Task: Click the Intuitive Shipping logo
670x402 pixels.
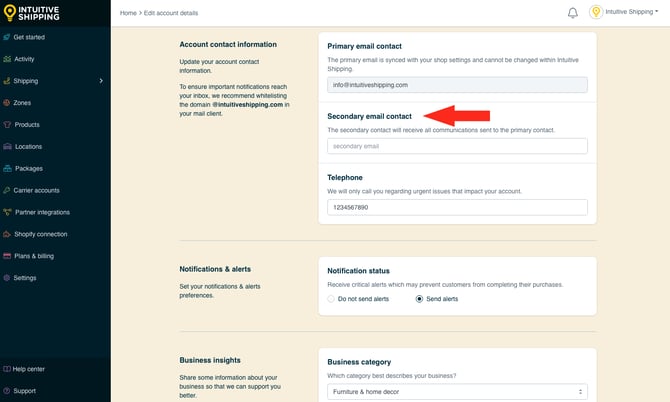Action: click(32, 13)
